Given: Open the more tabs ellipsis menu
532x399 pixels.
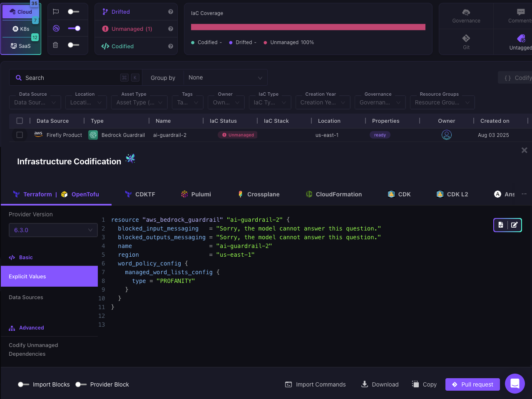Looking at the screenshot, I should 524,194.
